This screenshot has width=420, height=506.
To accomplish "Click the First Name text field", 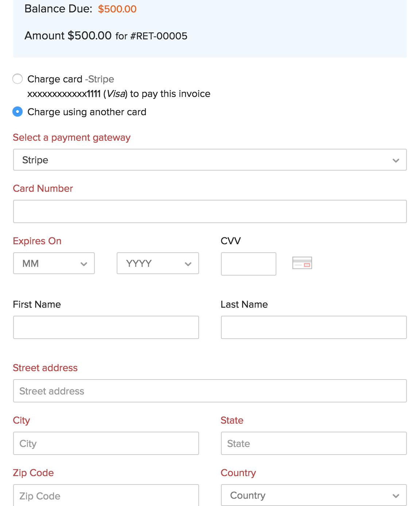I will click(106, 327).
